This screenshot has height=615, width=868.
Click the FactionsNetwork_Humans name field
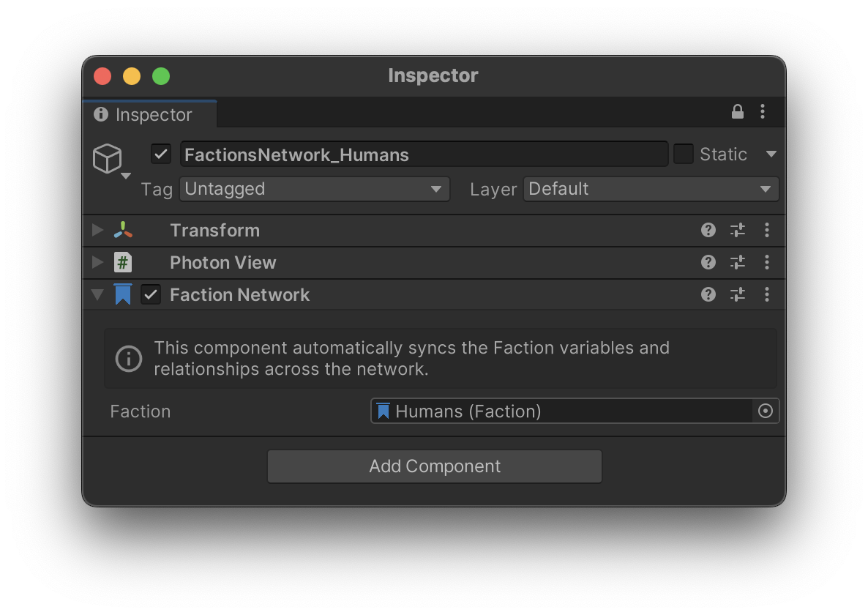pyautogui.click(x=424, y=154)
